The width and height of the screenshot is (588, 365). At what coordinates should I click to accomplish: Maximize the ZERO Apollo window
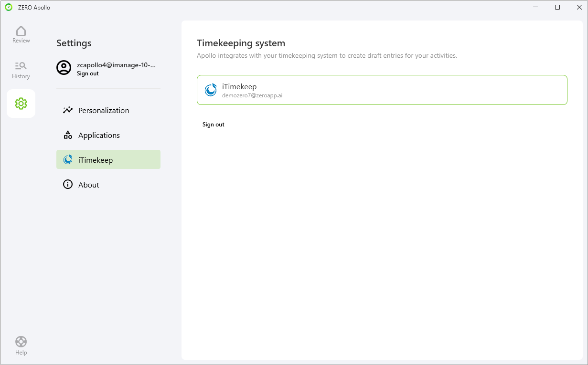(557, 7)
